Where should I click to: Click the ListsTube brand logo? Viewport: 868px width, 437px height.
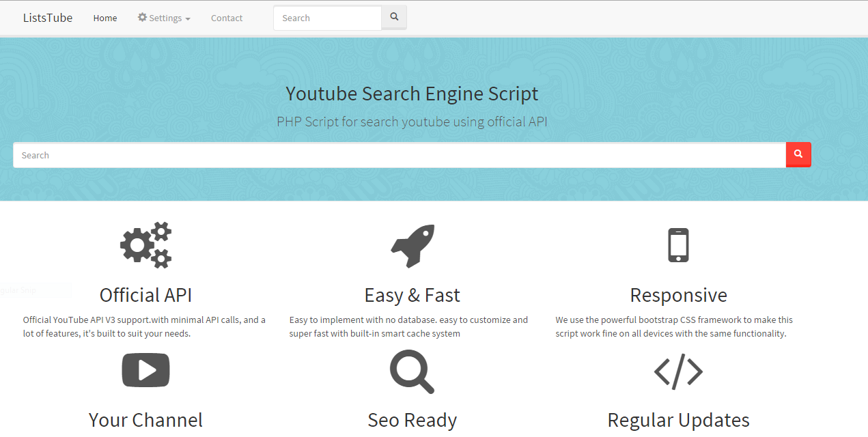pyautogui.click(x=48, y=18)
